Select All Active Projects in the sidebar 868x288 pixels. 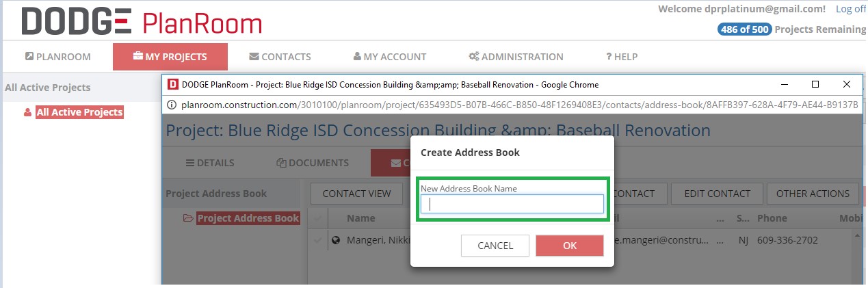pyautogui.click(x=79, y=112)
